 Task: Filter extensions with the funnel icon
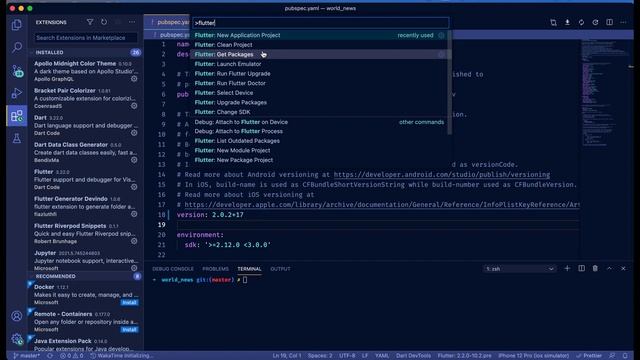[x=90, y=22]
